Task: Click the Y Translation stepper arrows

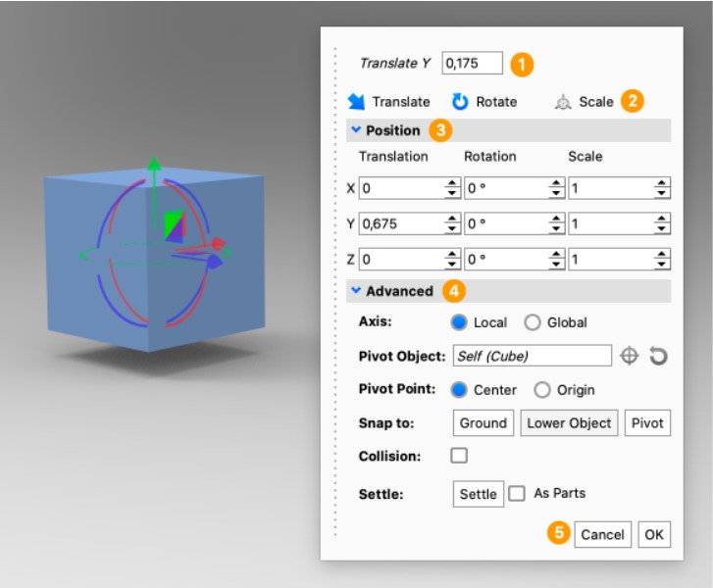Action: (452, 224)
